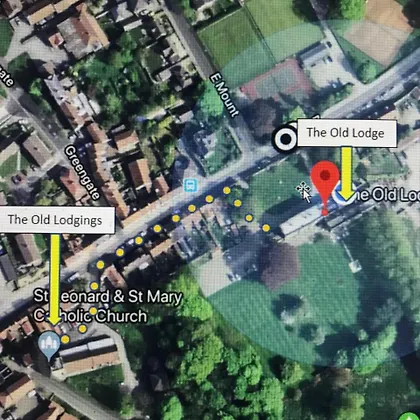Click the yellow route dot nearest church
This screenshot has height=420, width=420.
click(66, 339)
